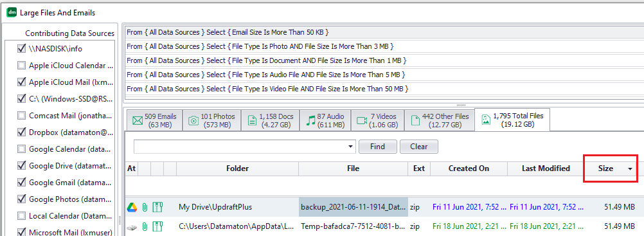Click the At column header

tap(131, 168)
